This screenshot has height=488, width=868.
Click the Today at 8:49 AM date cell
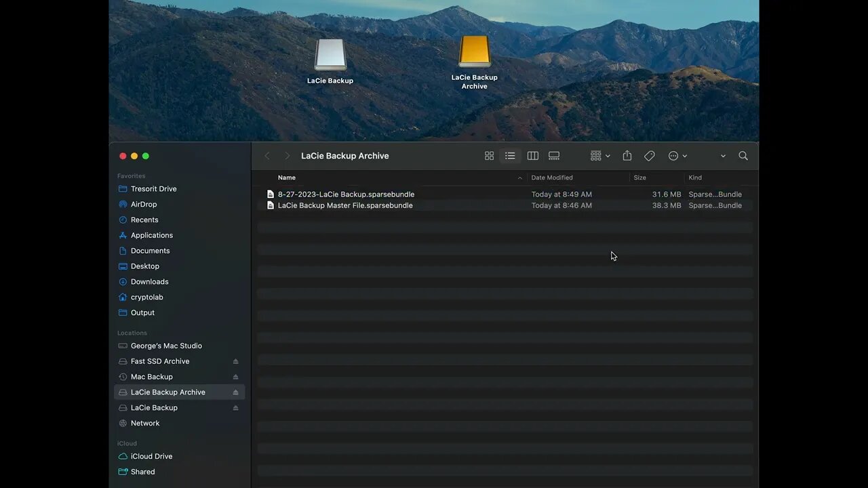(561, 195)
